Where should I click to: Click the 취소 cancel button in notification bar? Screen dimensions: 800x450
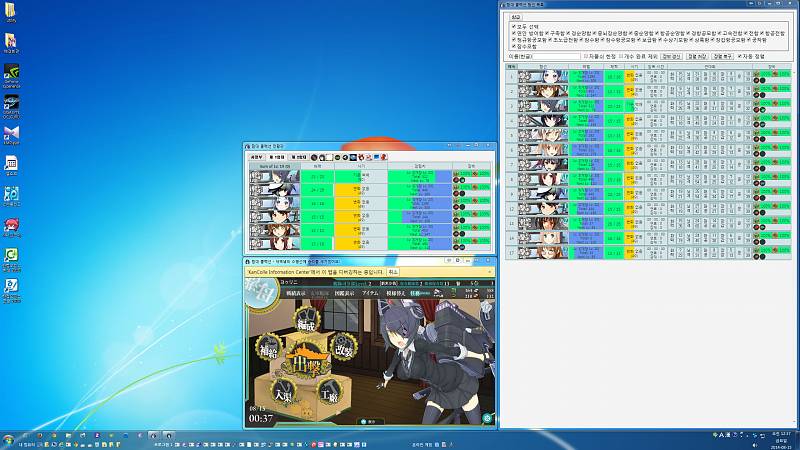click(393, 271)
